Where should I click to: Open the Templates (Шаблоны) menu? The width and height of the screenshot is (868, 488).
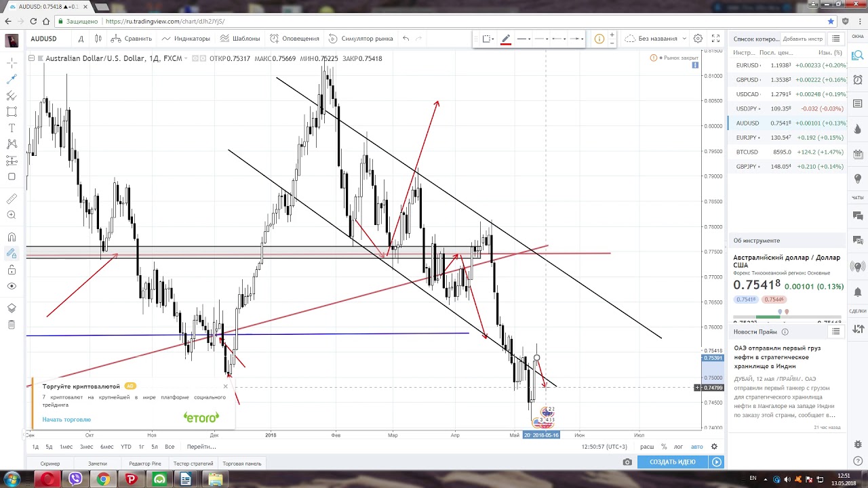(239, 39)
